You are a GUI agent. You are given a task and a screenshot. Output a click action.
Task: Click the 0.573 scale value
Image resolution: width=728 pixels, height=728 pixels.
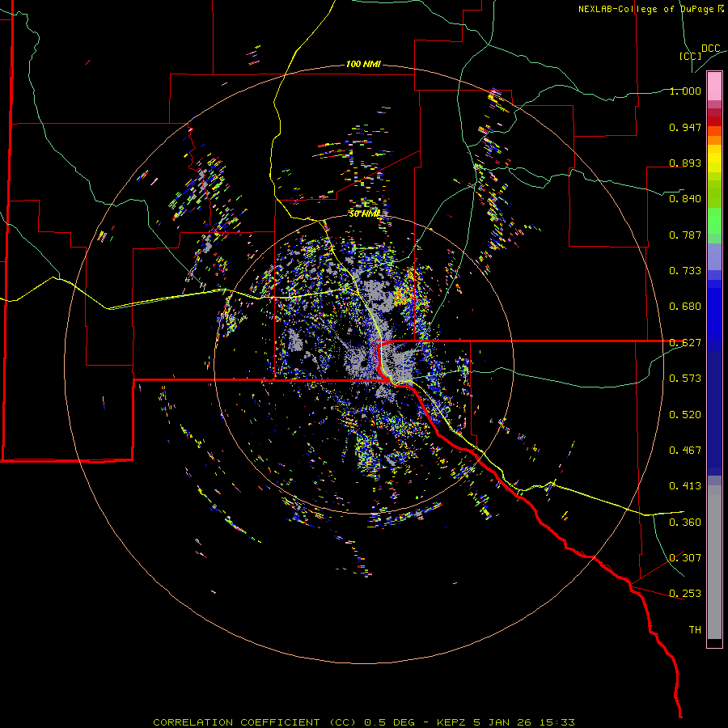[x=685, y=379]
